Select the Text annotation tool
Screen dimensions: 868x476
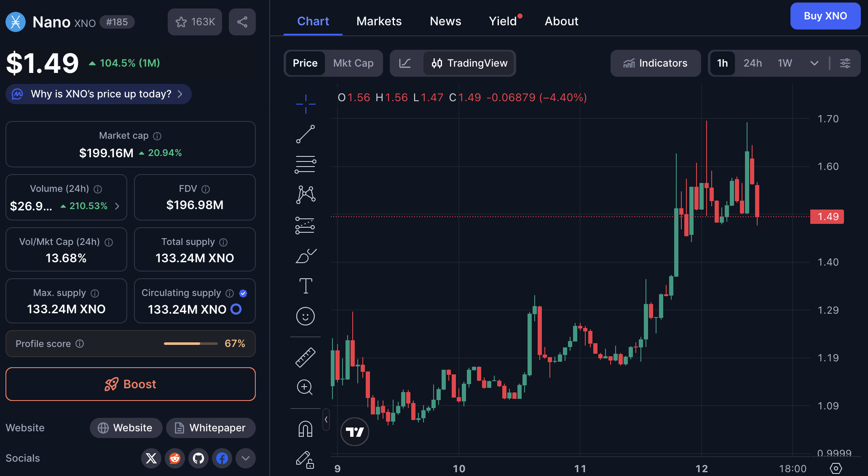305,286
